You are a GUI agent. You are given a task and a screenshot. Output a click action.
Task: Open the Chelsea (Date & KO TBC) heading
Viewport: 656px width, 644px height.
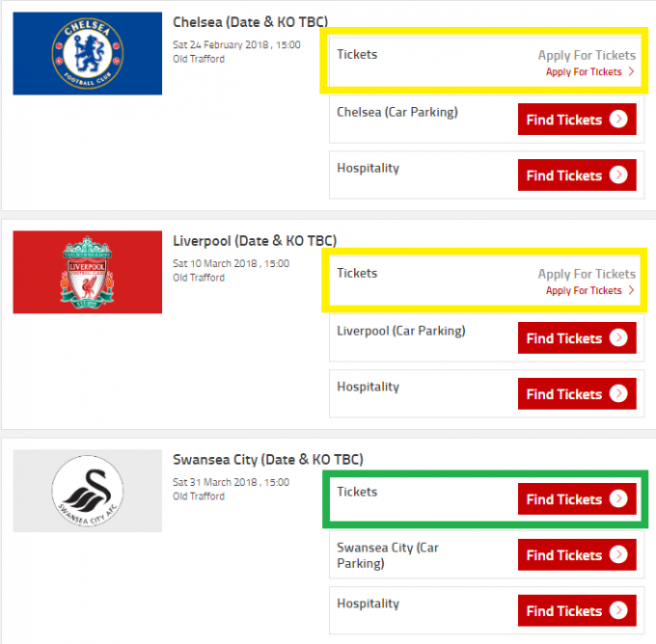pyautogui.click(x=249, y=22)
